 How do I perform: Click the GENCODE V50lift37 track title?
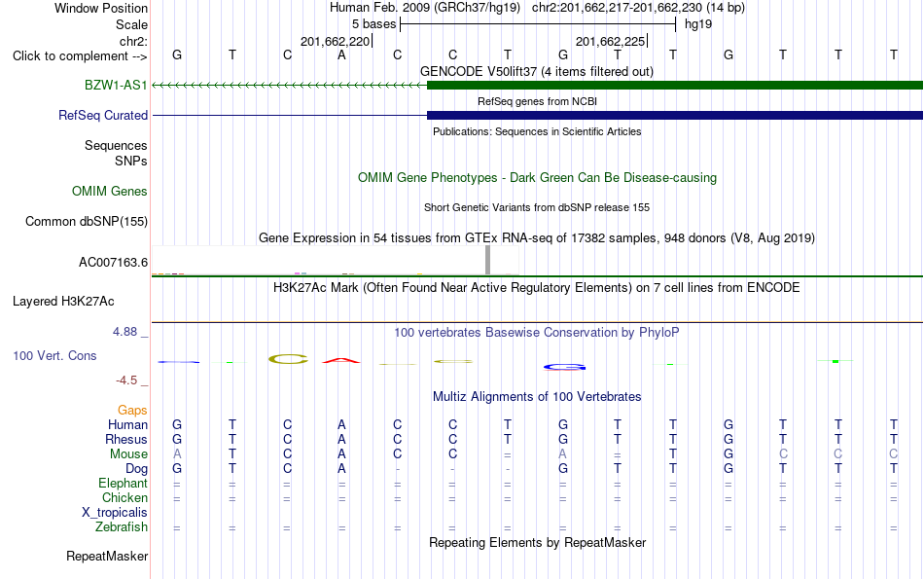536,71
